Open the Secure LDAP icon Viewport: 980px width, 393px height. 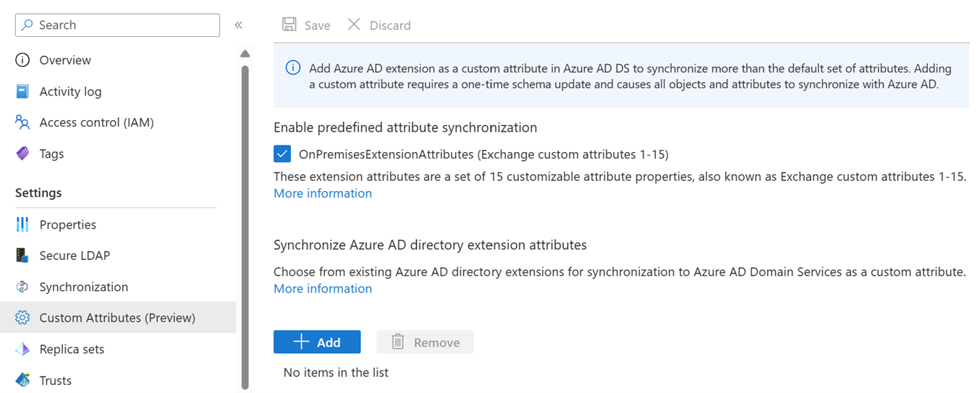(x=22, y=255)
